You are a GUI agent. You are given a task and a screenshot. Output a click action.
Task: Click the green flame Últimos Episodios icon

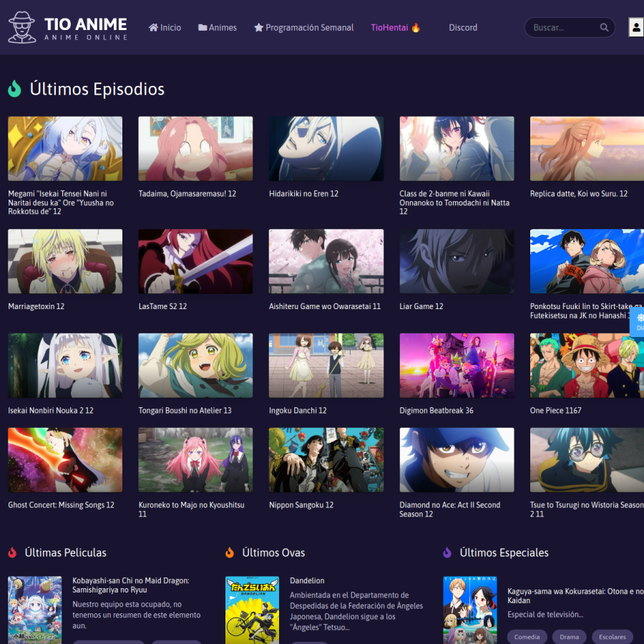(14, 88)
